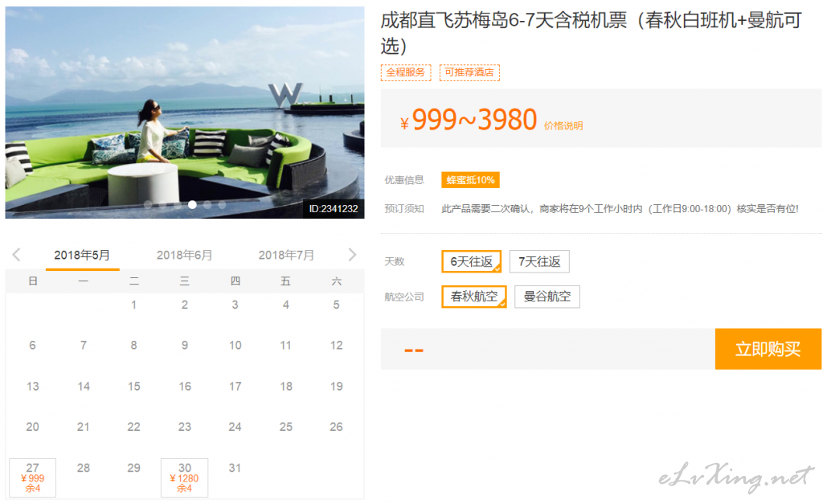Click the 立即购买 buy now button

[768, 349]
